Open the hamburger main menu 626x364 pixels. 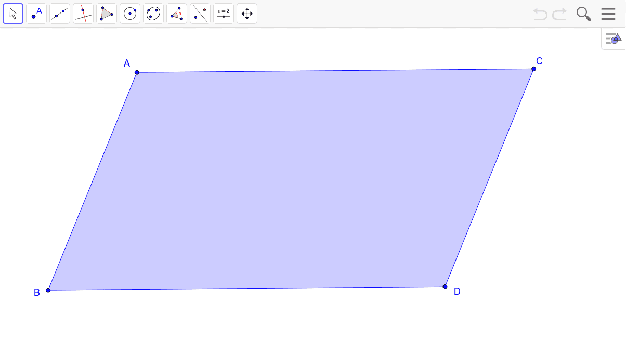[x=608, y=14]
